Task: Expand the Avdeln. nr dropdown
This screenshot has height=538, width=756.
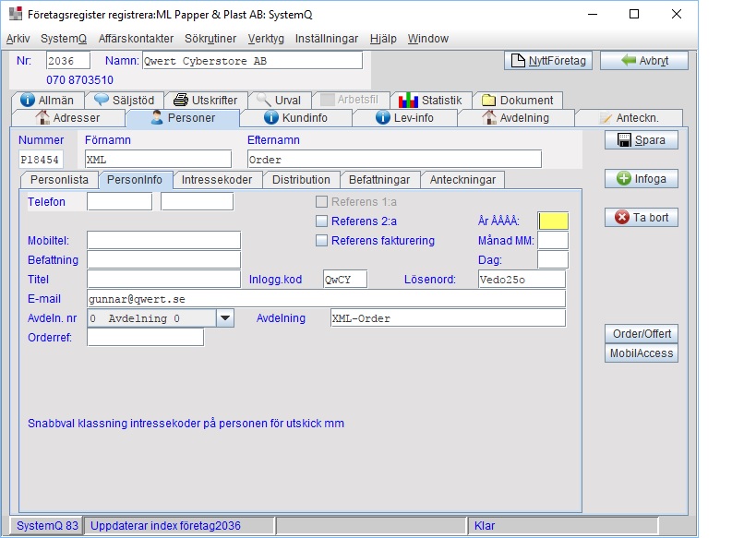Action: point(225,317)
